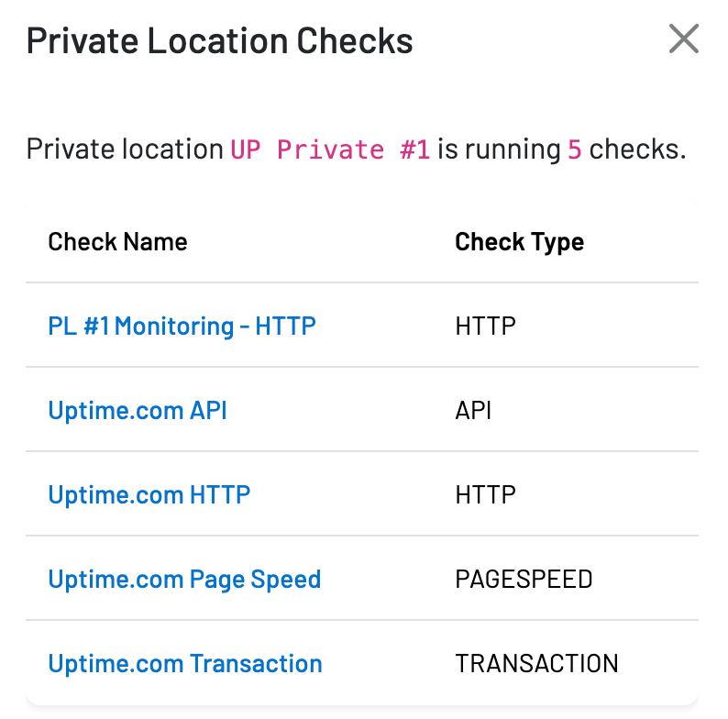Open the Uptime.com Transaction check link
Image resolution: width=728 pixels, height=719 pixels.
tap(185, 663)
